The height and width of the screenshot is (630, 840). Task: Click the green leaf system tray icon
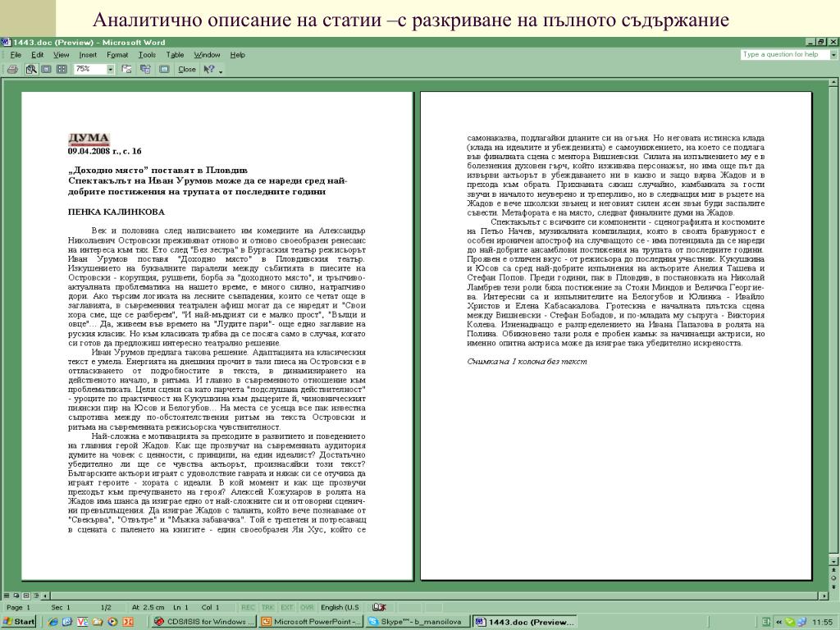790,622
